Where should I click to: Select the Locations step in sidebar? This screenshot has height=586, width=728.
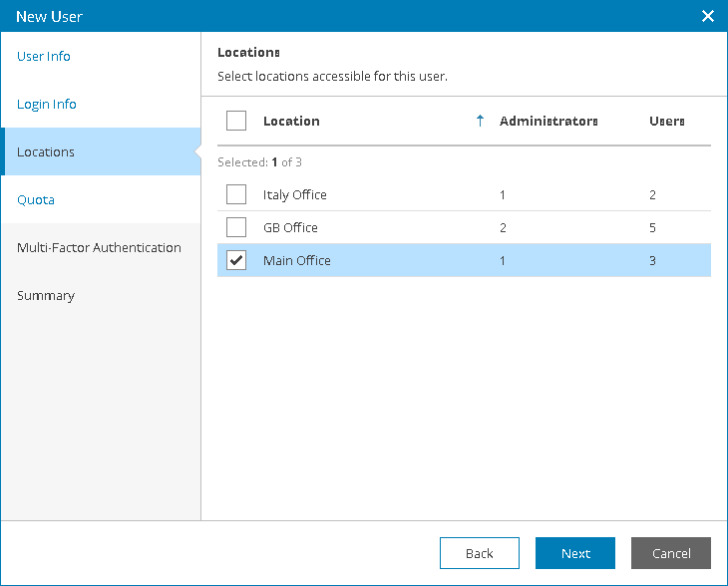(x=46, y=151)
